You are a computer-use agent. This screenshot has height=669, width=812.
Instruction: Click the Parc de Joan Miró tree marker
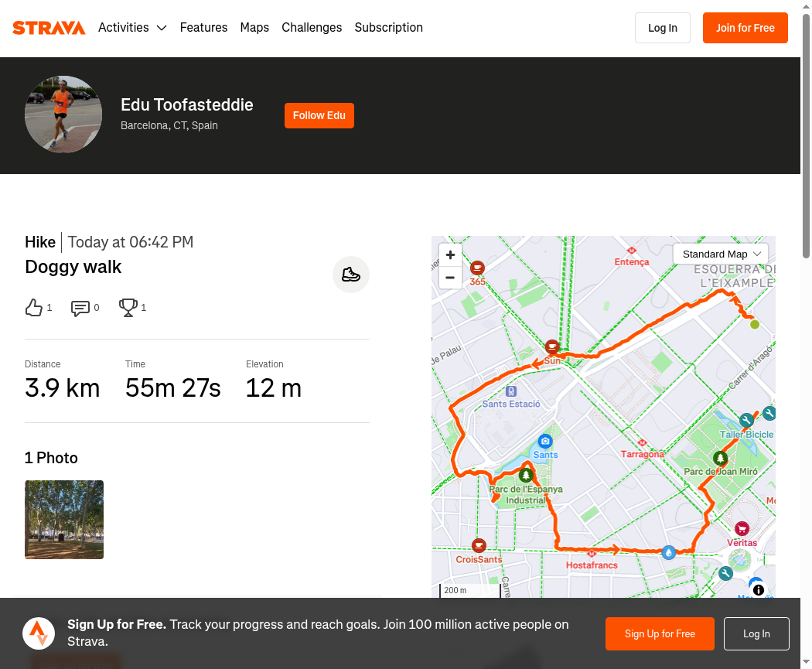coord(720,459)
